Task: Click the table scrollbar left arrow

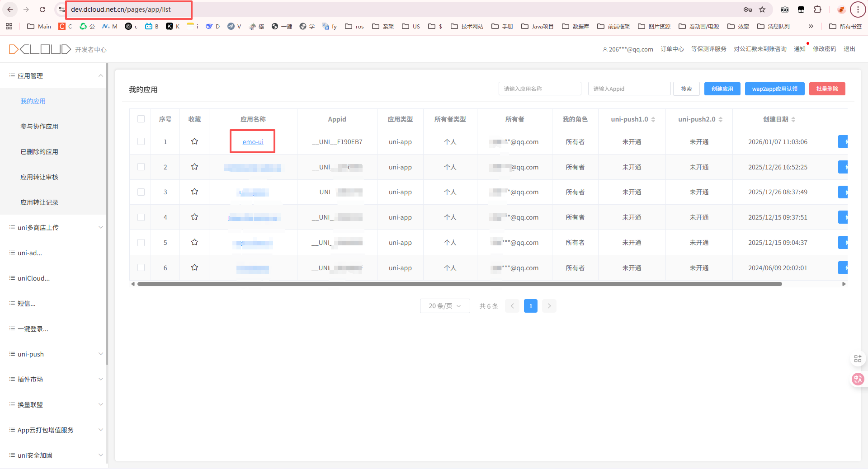Action: pos(132,284)
